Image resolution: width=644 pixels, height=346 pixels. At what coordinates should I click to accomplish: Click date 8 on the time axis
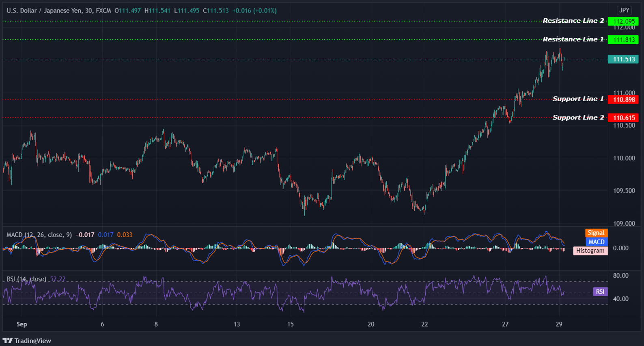[x=156, y=324]
